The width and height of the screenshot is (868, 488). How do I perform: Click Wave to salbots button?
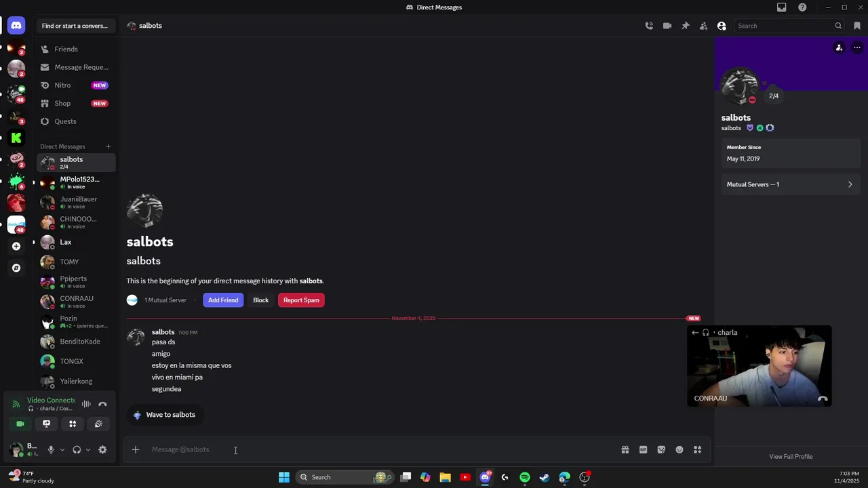tap(165, 415)
